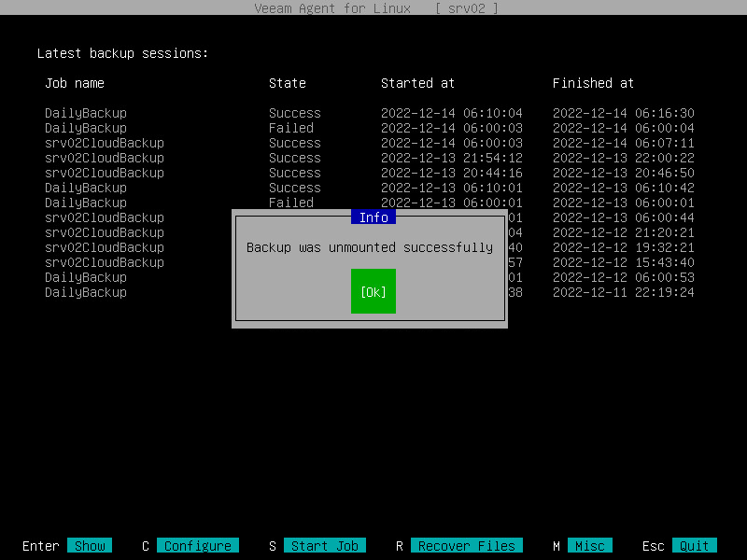The image size is (747, 560).
Task: Click the Info dialog title bar
Action: click(x=373, y=217)
